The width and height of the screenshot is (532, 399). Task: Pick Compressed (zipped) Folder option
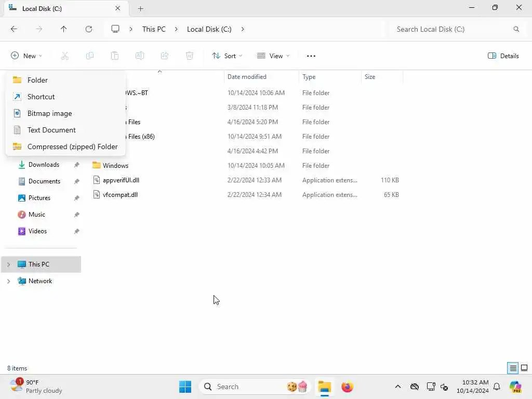tap(65, 147)
